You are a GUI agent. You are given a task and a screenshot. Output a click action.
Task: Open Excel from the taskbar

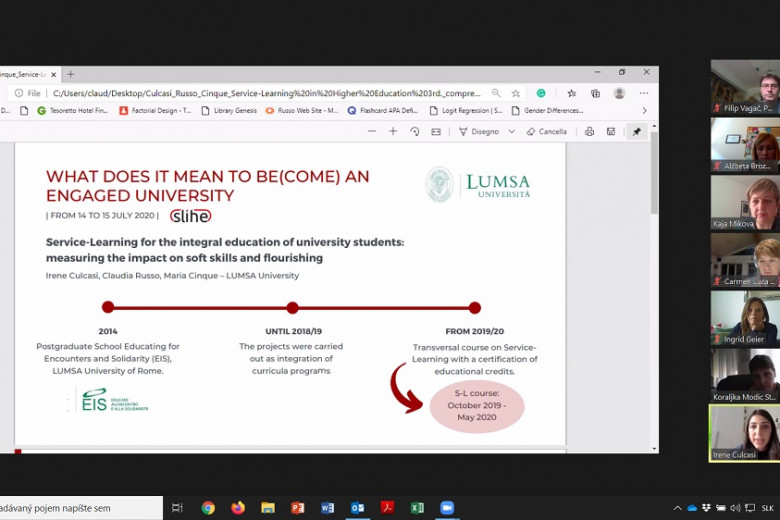(x=417, y=508)
